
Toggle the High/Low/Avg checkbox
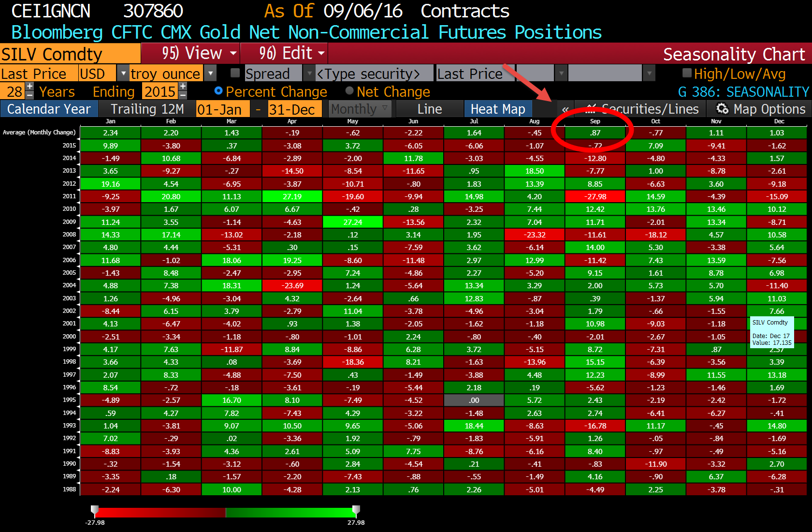click(x=687, y=73)
